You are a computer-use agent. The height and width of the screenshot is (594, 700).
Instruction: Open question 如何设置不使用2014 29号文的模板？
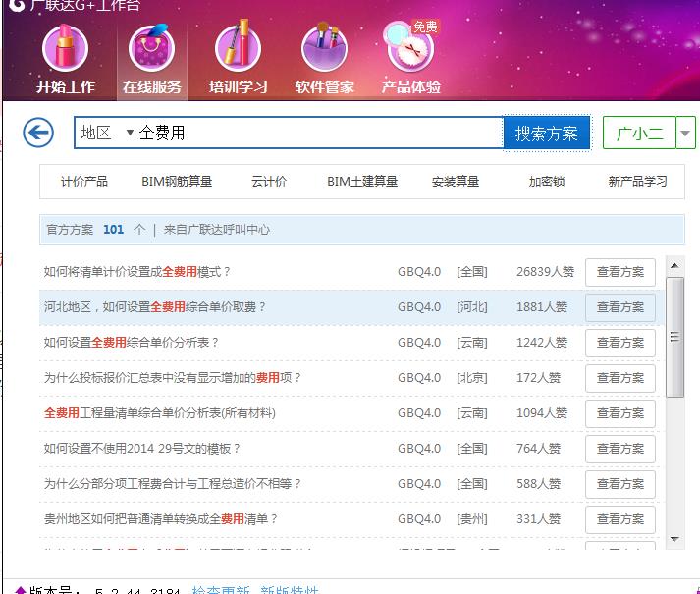pyautogui.click(x=142, y=448)
